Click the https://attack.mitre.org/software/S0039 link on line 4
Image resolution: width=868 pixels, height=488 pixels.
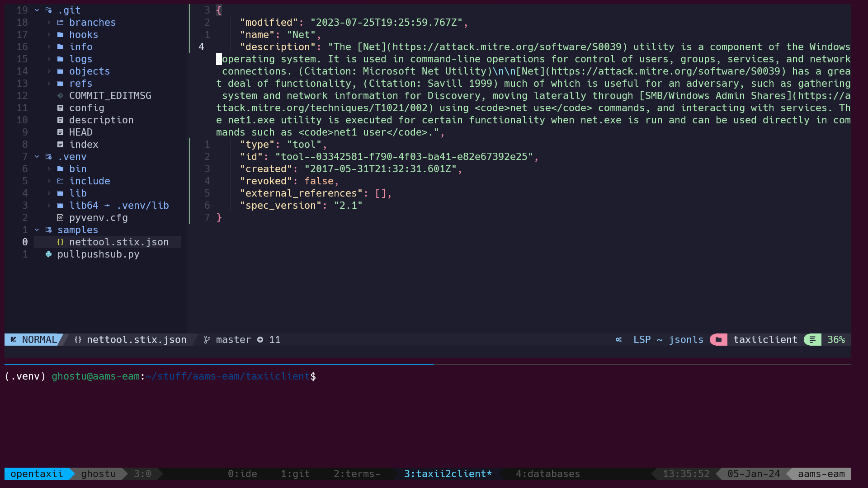coord(507,47)
